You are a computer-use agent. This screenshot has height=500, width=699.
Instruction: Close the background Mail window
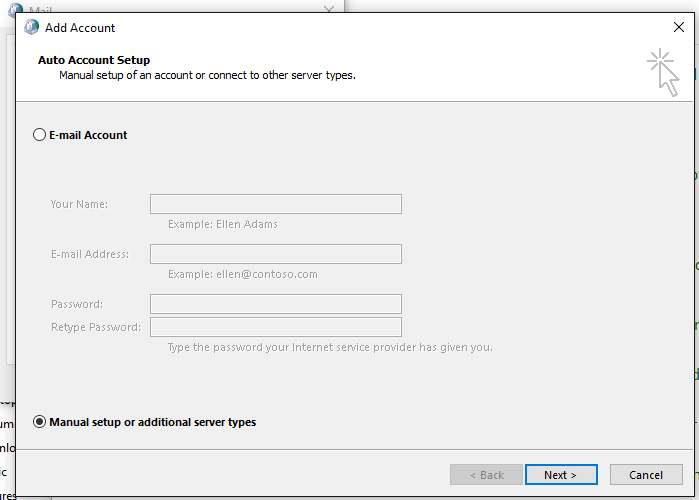pos(329,9)
